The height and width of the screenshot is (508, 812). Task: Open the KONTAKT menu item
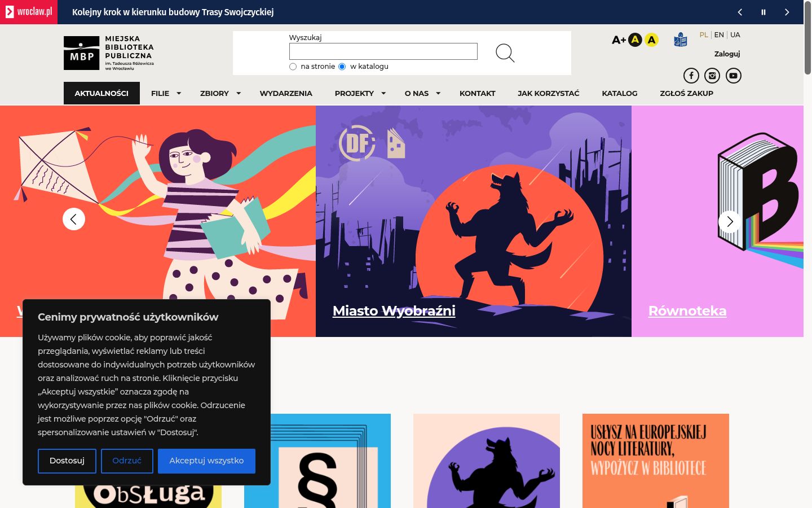pyautogui.click(x=478, y=94)
